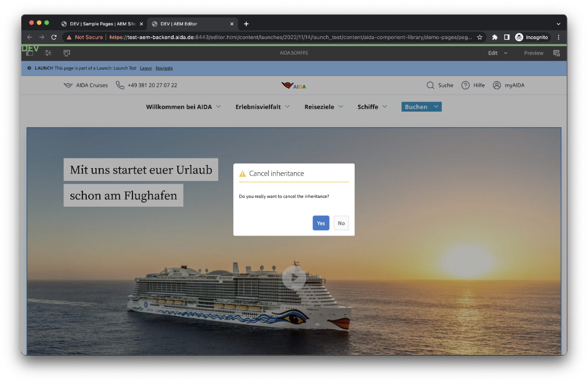The image size is (588, 383).
Task: Open the page information settings icon
Action: pyautogui.click(x=48, y=53)
